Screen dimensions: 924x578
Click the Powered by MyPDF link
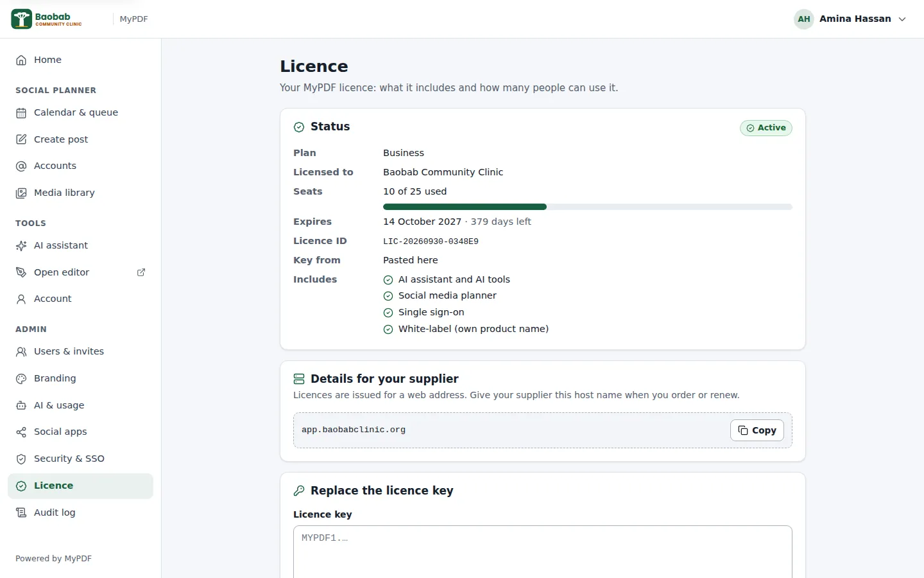[x=54, y=559]
